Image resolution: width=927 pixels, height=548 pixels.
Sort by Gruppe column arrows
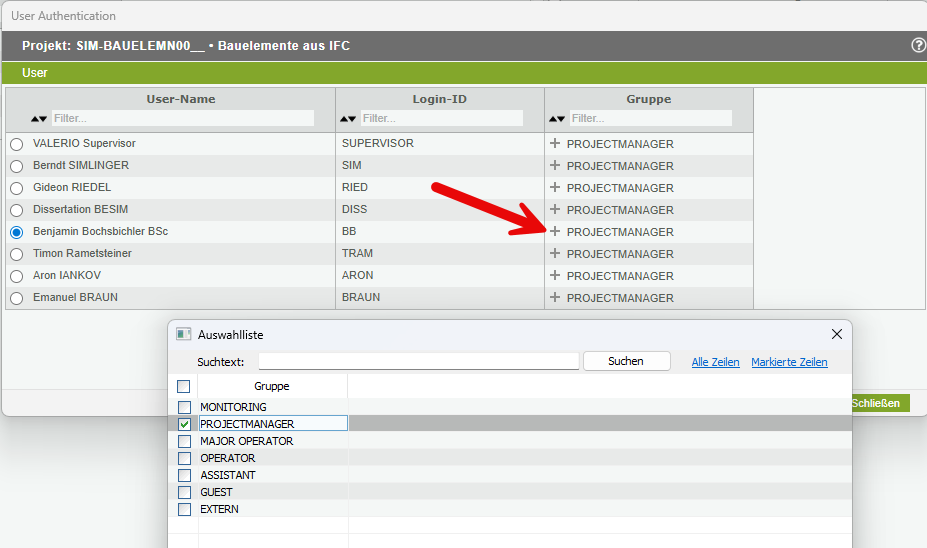point(557,119)
